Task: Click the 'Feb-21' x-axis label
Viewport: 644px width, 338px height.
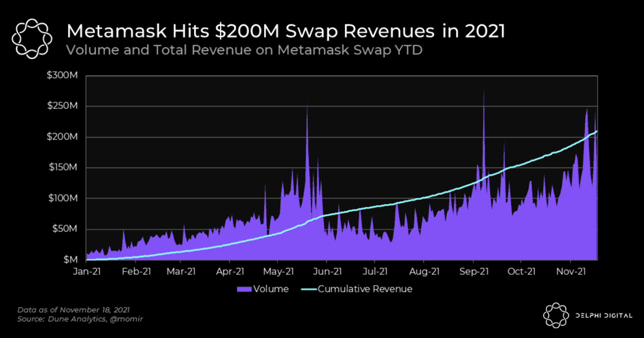Action: coord(136,271)
